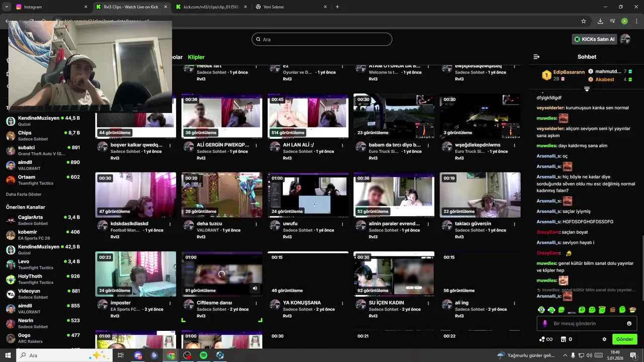Viewport: 644px width, 362px height.
Task: Select the Klipler tab
Action: click(196, 57)
